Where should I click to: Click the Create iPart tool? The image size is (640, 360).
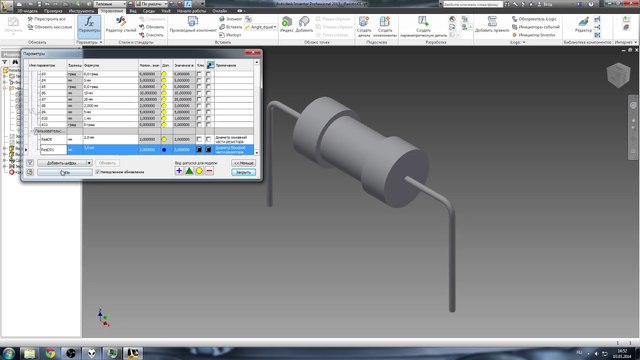364,27
